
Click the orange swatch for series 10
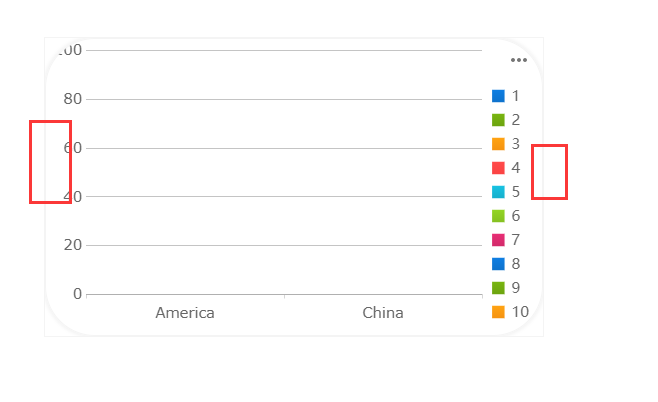click(498, 312)
